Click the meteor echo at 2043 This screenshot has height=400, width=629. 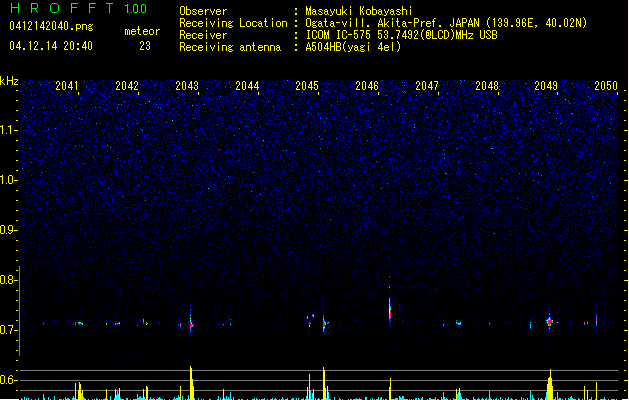(191, 322)
